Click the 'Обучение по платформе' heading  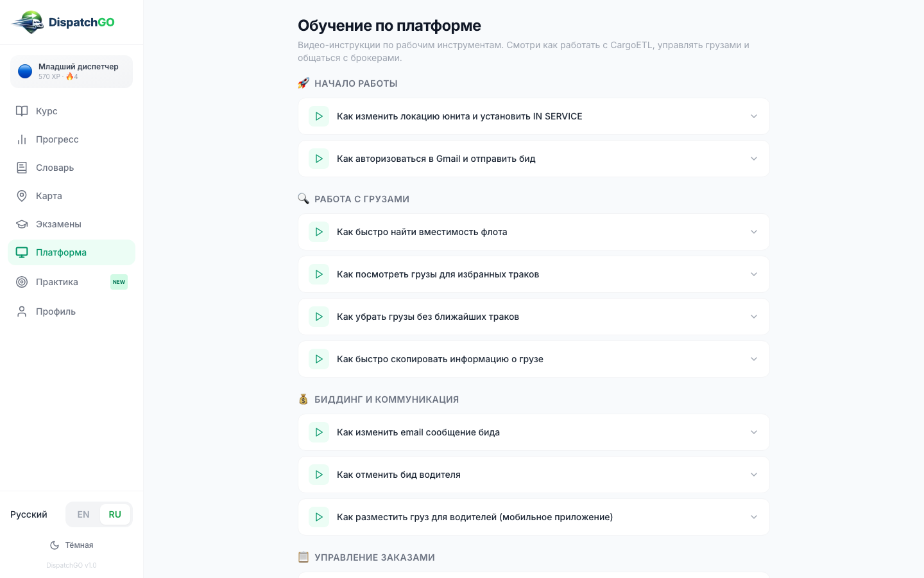[389, 26]
